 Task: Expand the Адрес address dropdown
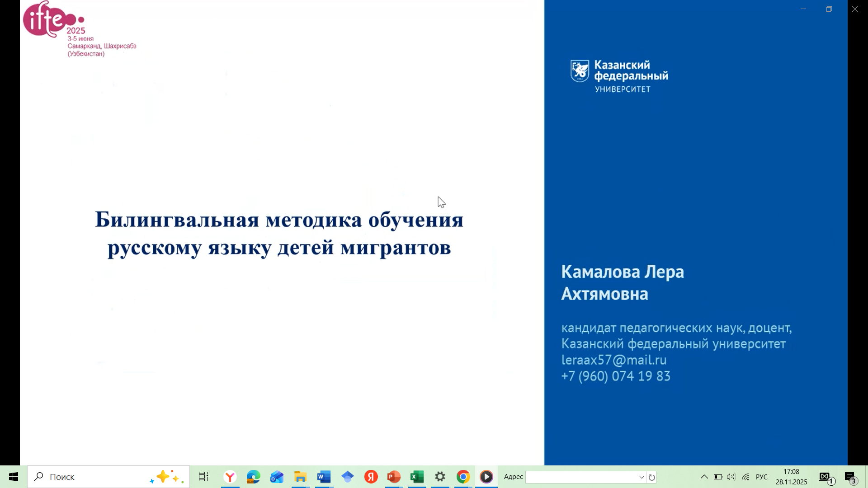(x=641, y=477)
